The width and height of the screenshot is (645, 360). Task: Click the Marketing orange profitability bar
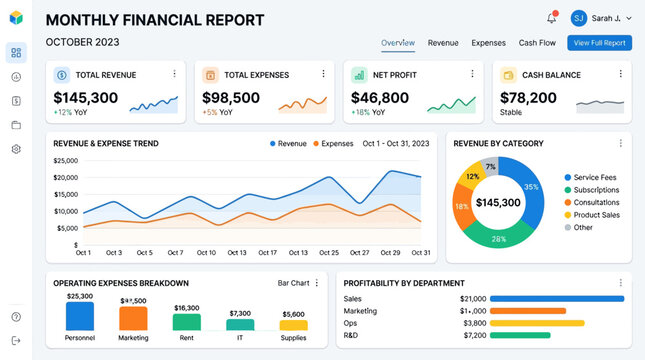(x=528, y=311)
